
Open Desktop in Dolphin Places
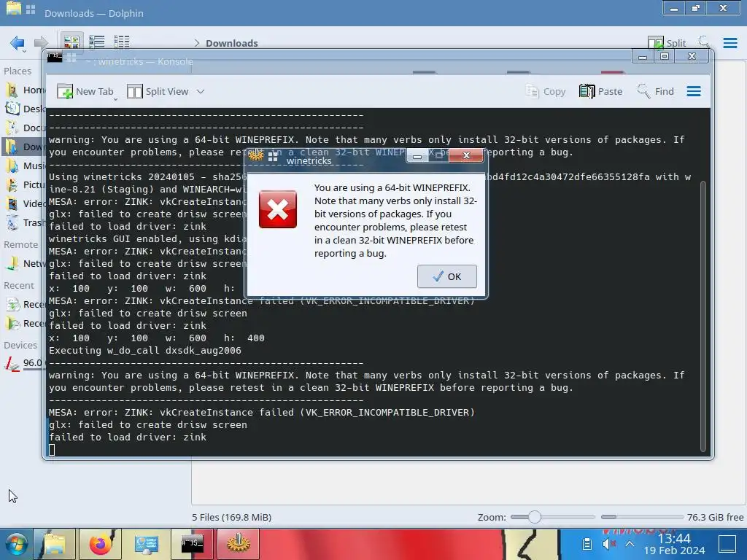[24, 109]
